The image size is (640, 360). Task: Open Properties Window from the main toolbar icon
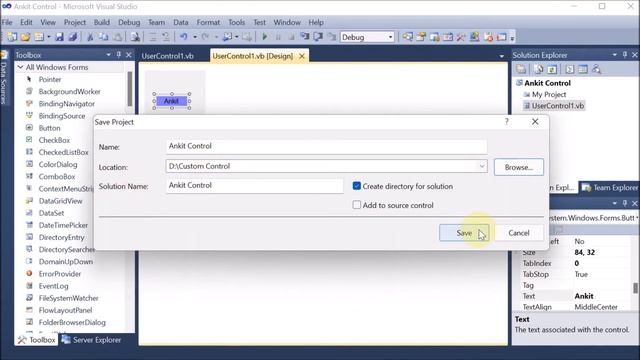[x=421, y=37]
